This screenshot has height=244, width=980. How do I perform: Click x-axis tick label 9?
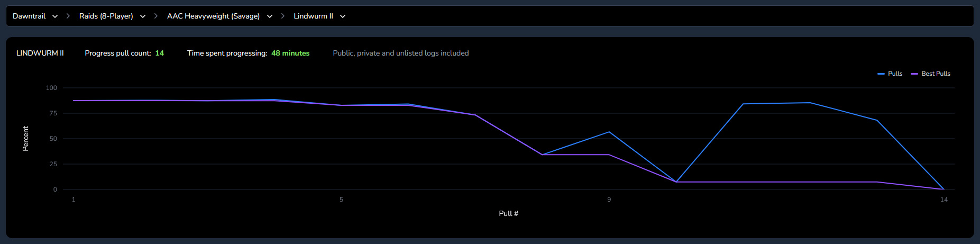click(x=609, y=200)
